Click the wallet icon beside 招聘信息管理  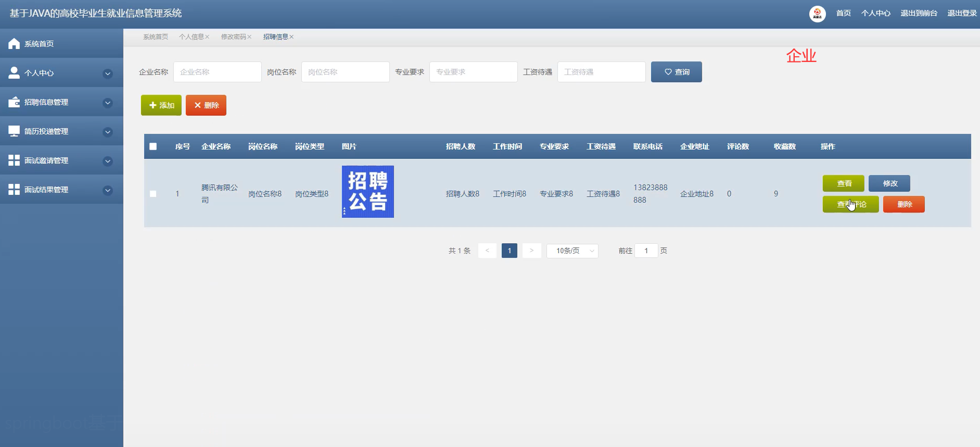point(14,102)
